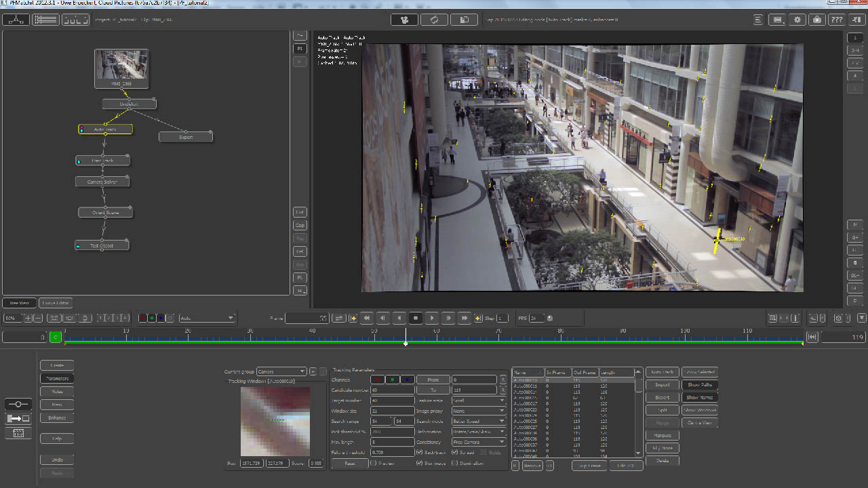
Task: Open the settings gear icon
Action: pos(797,20)
